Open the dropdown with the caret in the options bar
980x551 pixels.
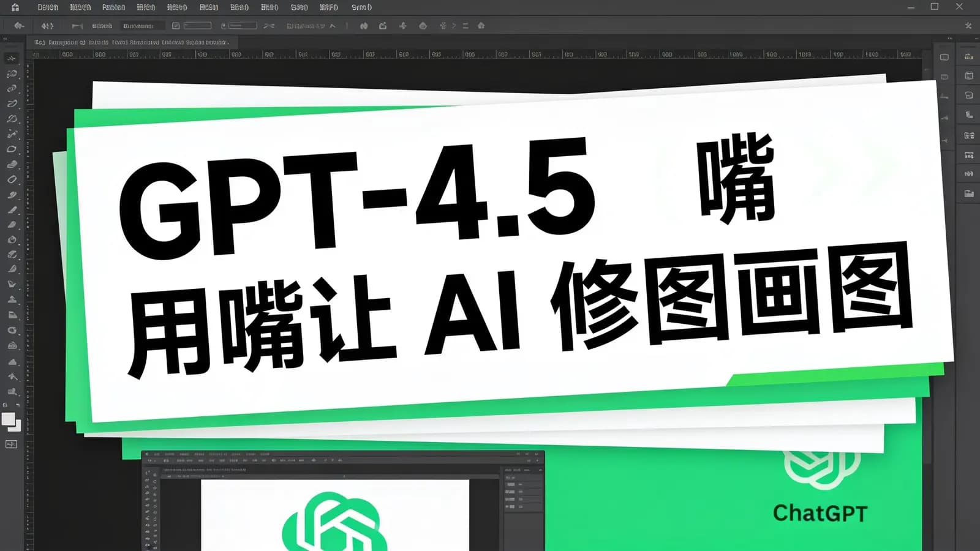tap(311, 26)
